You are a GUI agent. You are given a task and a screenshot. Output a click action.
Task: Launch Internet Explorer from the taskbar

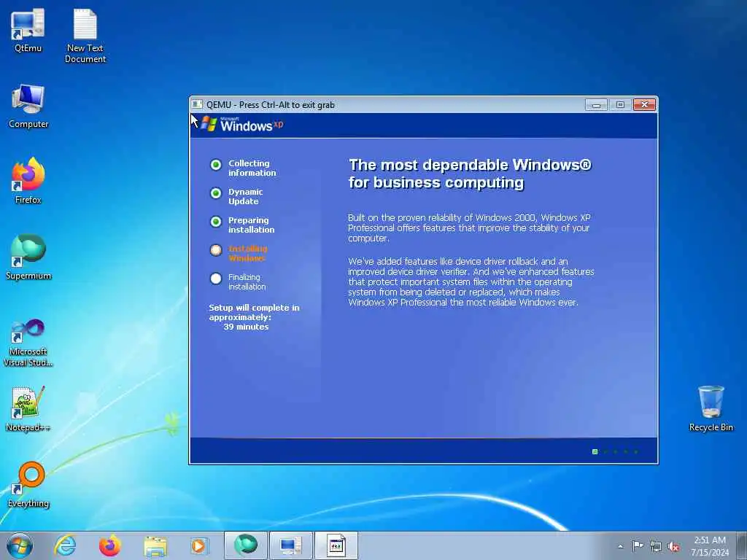pyautogui.click(x=65, y=545)
